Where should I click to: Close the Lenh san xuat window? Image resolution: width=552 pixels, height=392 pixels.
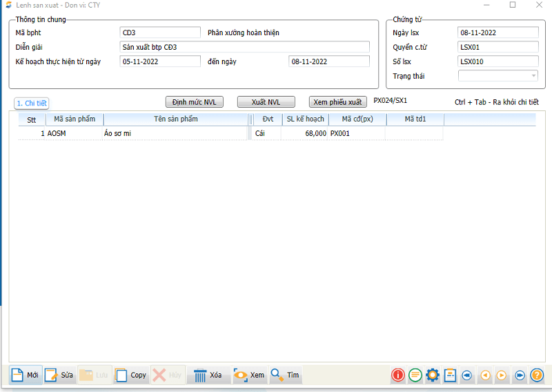(x=539, y=5)
